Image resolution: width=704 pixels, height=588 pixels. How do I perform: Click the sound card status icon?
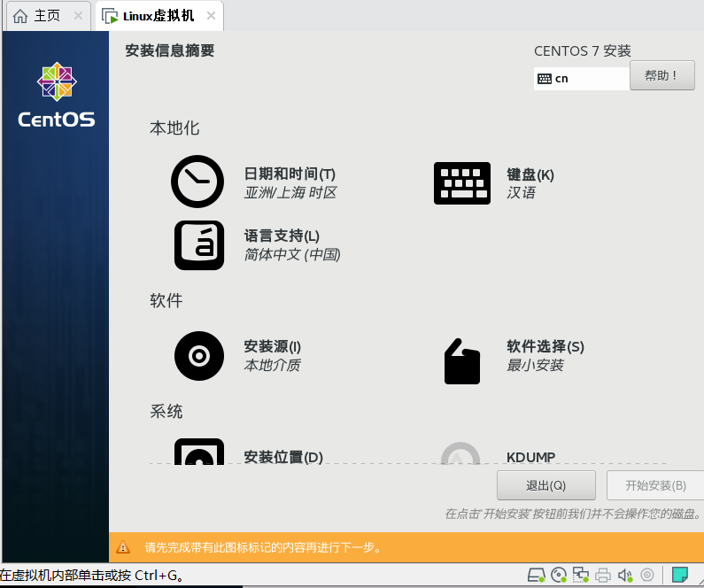pyautogui.click(x=625, y=575)
